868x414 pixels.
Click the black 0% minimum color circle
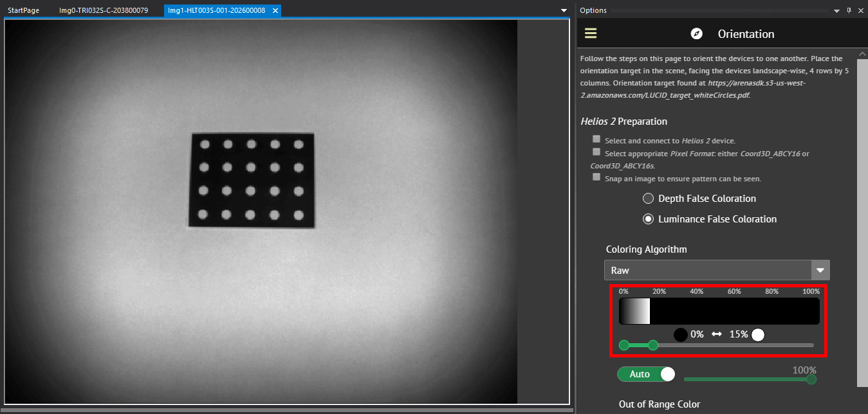tap(680, 334)
